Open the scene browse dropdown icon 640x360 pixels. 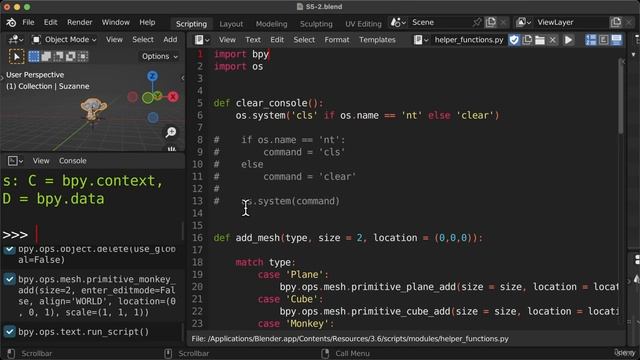(x=398, y=22)
